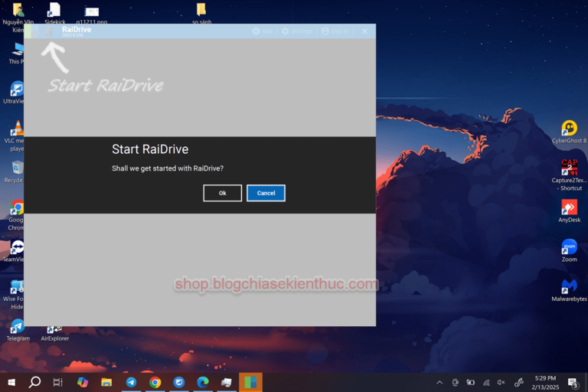
Task: Open Task View from the taskbar
Action: pos(58,382)
